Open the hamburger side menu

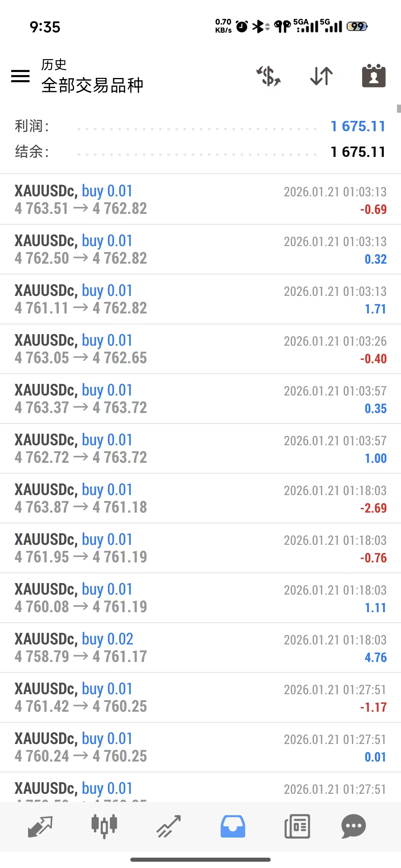click(x=20, y=76)
